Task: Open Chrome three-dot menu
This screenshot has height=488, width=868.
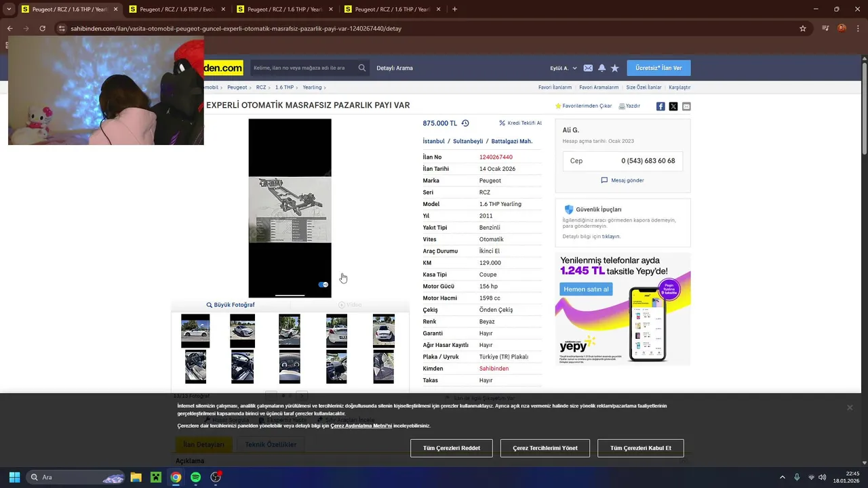Action: pyautogui.click(x=858, y=28)
